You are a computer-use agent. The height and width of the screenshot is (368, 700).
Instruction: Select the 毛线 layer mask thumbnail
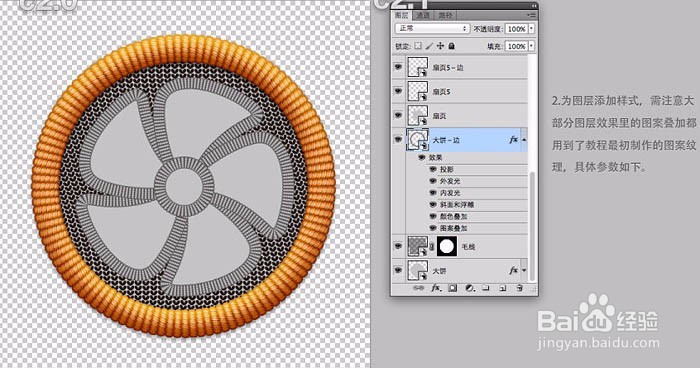tap(447, 246)
